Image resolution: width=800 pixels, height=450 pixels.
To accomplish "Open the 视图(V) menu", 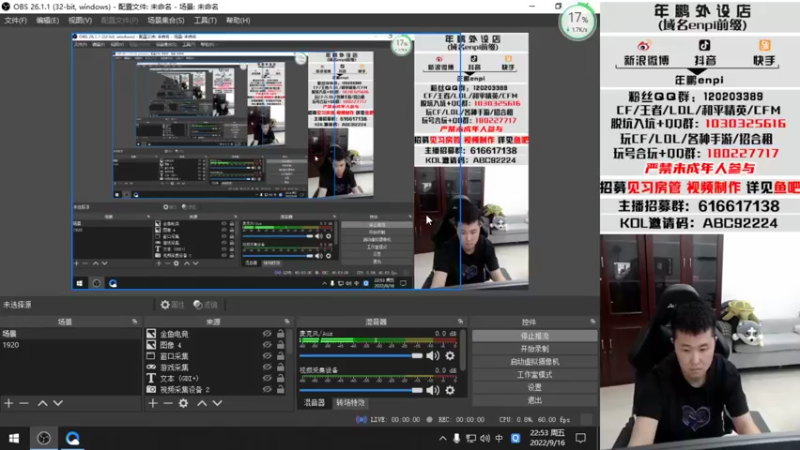I will coord(80,20).
